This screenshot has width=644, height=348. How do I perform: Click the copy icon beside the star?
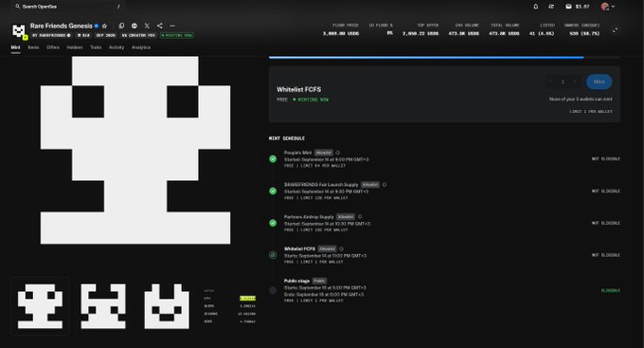(121, 26)
